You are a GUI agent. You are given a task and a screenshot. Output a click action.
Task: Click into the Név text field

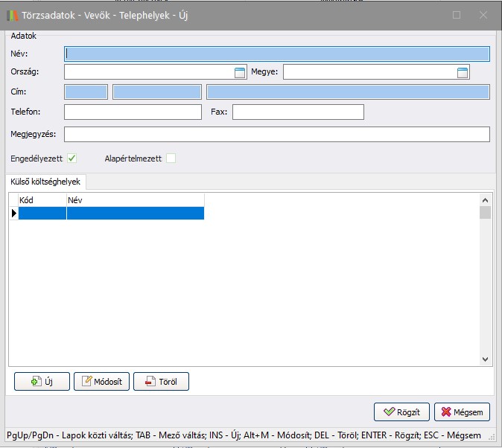(277, 54)
